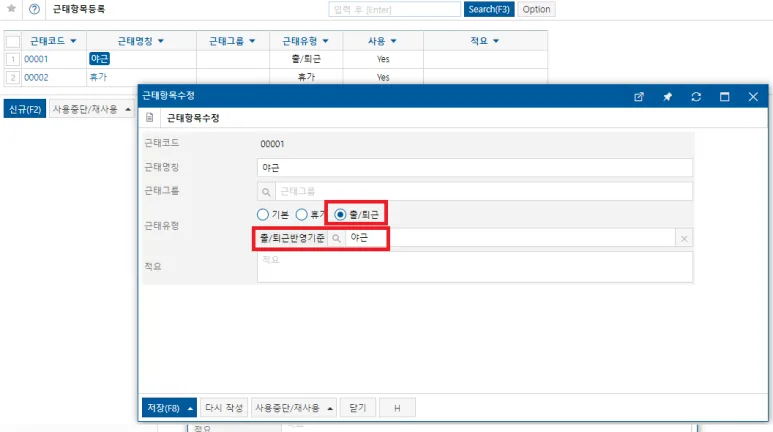Image resolution: width=773 pixels, height=432 pixels.
Task: Open the dialog 사용중단/재사용 dropdown arrow
Action: click(330, 408)
